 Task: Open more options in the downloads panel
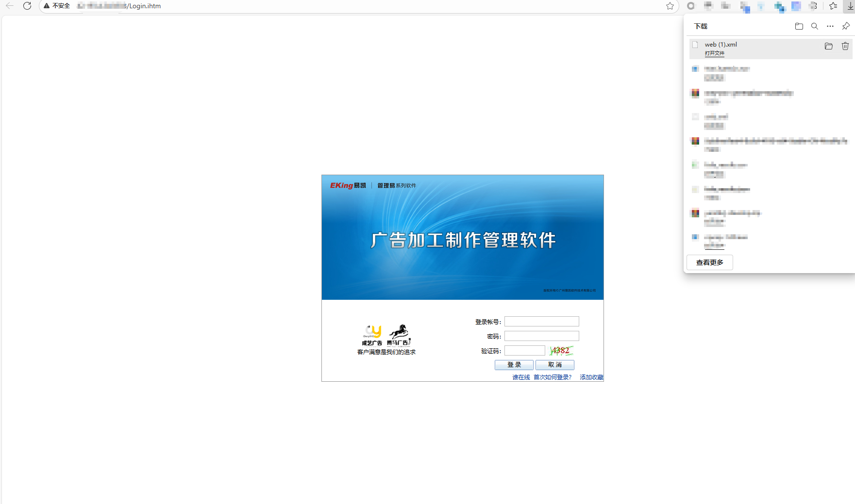click(x=830, y=26)
